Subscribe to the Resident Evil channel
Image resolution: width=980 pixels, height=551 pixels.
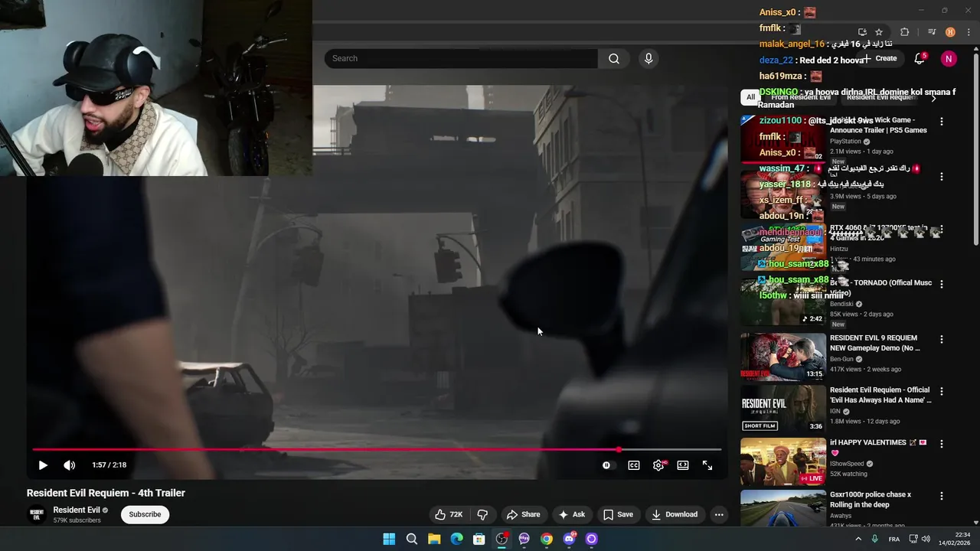pyautogui.click(x=145, y=514)
